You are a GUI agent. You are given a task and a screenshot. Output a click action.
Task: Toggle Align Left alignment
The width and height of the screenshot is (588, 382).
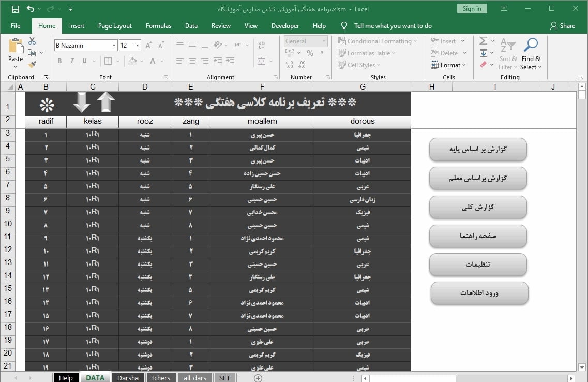pos(179,61)
